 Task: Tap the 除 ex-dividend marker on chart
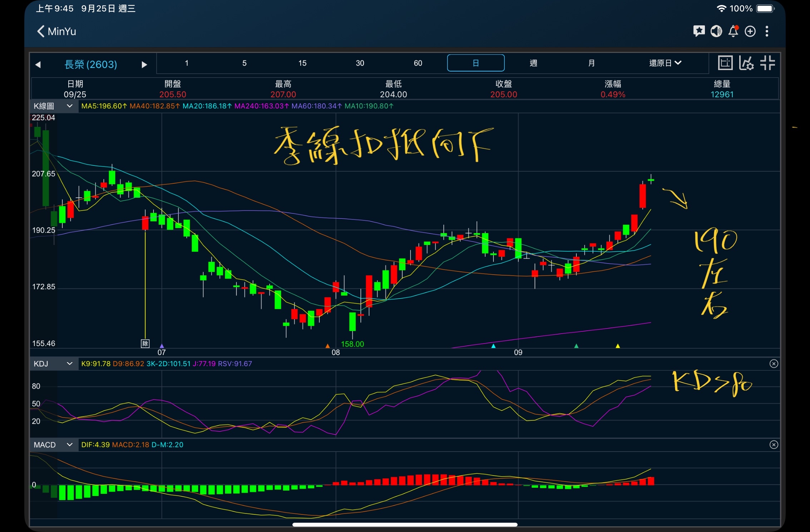(x=145, y=344)
